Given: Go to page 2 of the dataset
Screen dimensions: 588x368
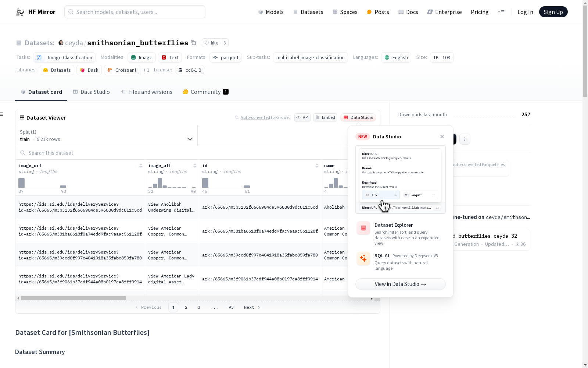Looking at the screenshot, I should (x=186, y=307).
